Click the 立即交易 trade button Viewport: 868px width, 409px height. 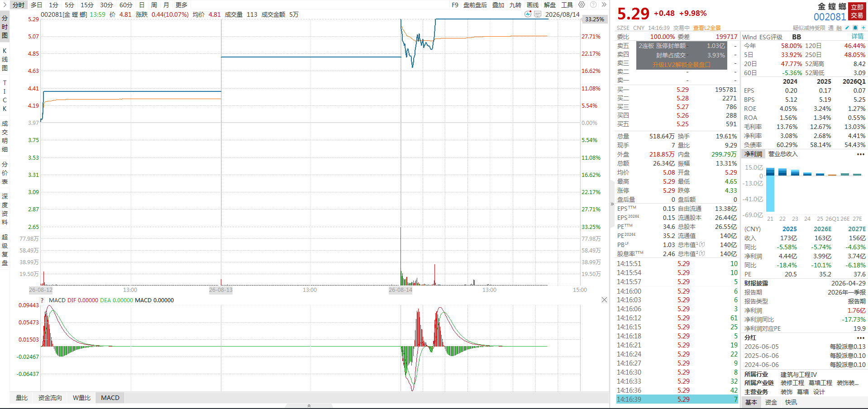[857, 11]
